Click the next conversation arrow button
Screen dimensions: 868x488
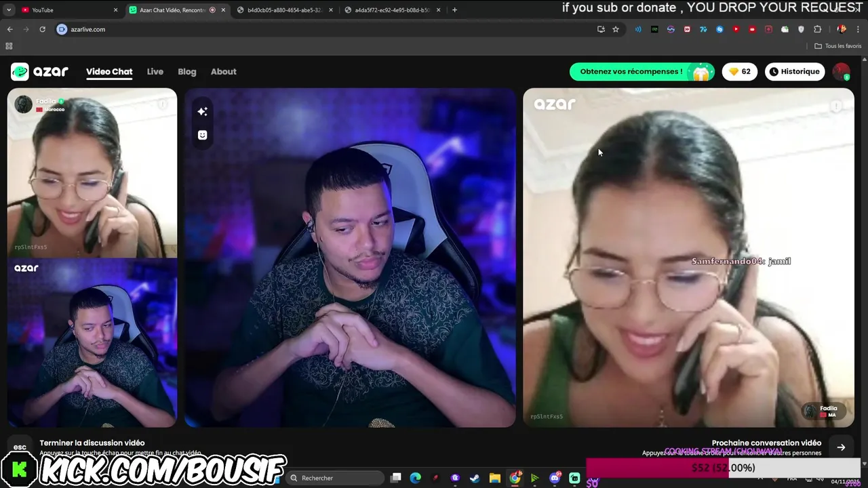841,447
